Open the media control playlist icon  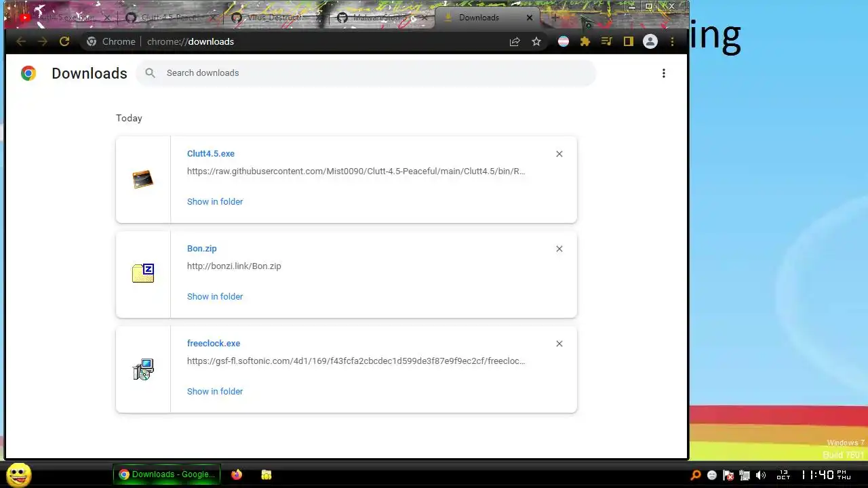point(607,41)
